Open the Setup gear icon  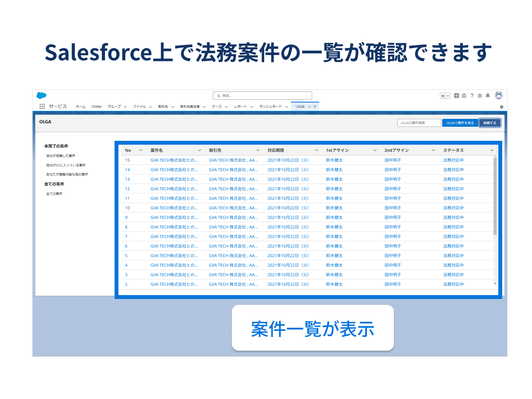tap(480, 96)
